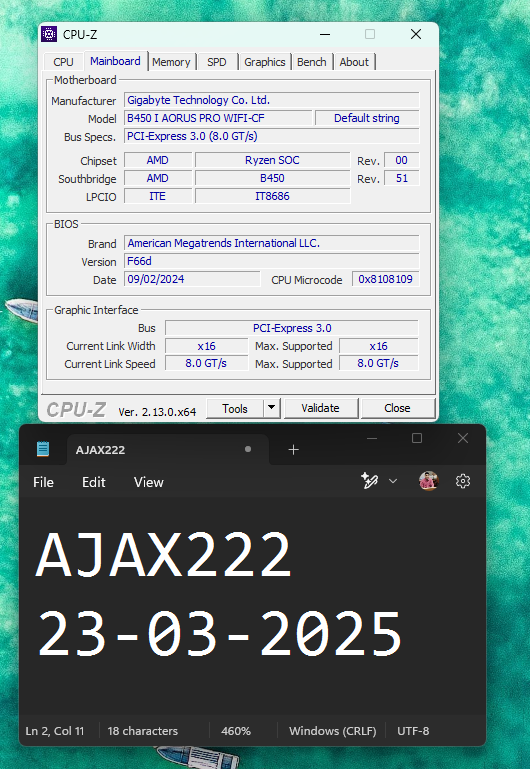The height and width of the screenshot is (769, 530).
Task: Click the Bus Specs PCI-Express 3.0 field
Action: [272, 136]
